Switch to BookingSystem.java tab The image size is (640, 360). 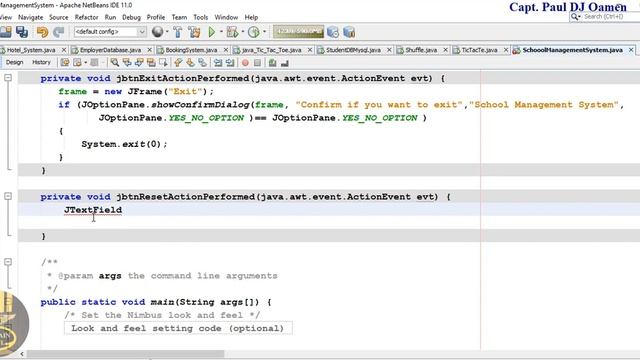pyautogui.click(x=191, y=50)
